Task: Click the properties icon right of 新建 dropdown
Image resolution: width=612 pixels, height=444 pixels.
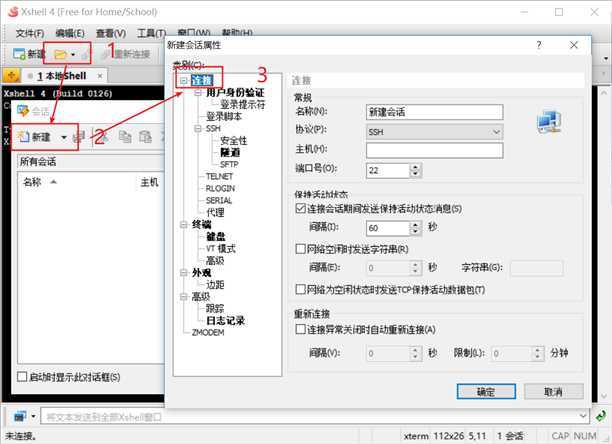Action: coord(78,137)
